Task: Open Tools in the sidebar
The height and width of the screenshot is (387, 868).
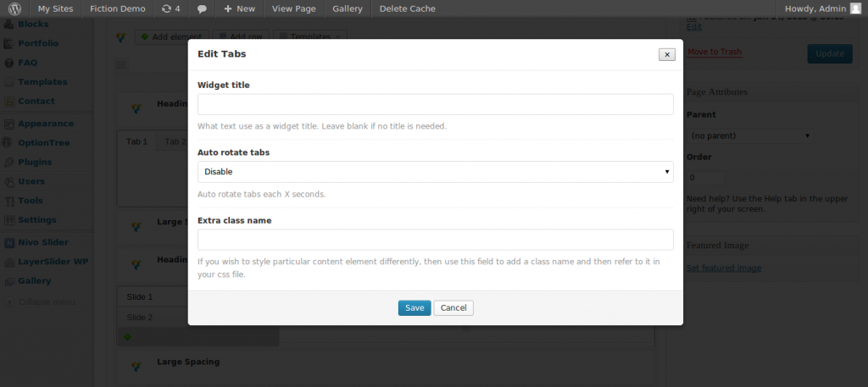Action: tap(31, 201)
